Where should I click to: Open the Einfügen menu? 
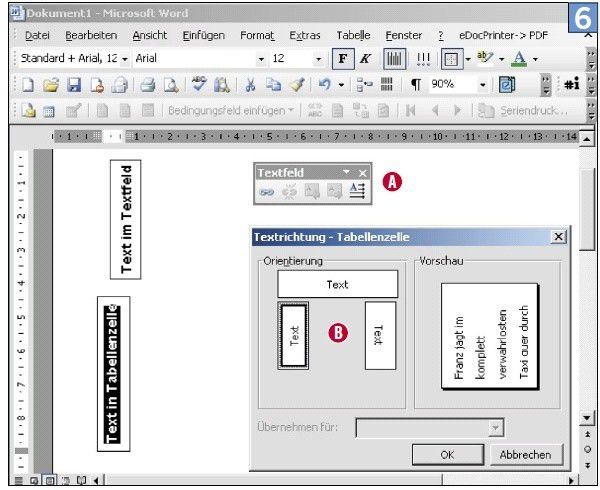(204, 36)
